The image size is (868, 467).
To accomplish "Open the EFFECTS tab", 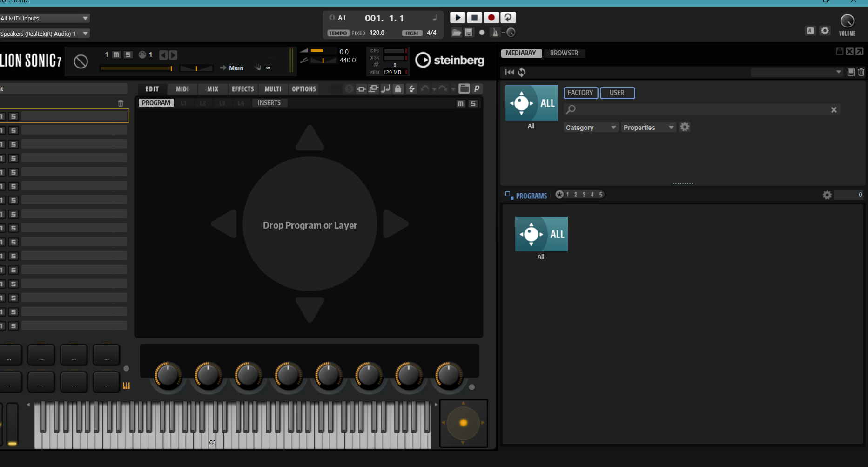I will coord(243,89).
